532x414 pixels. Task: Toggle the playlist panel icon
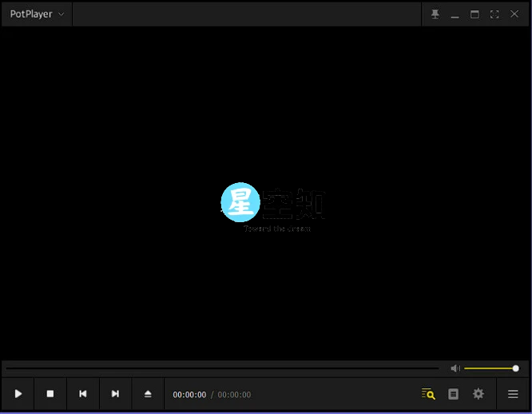453,394
